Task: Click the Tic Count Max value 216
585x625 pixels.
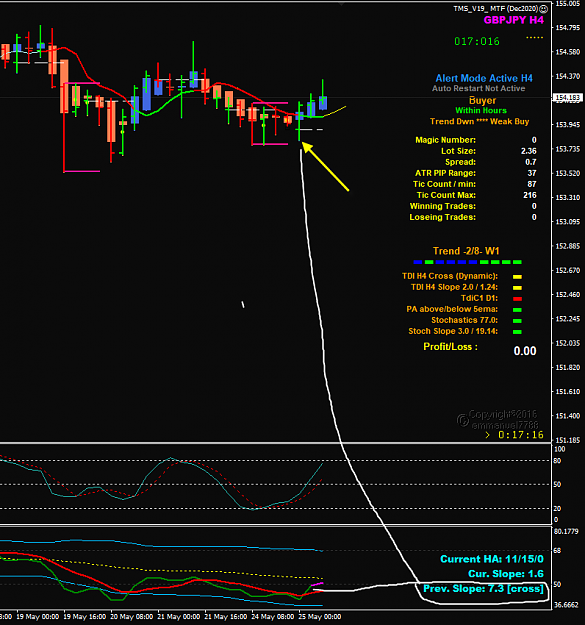Action: pos(530,195)
